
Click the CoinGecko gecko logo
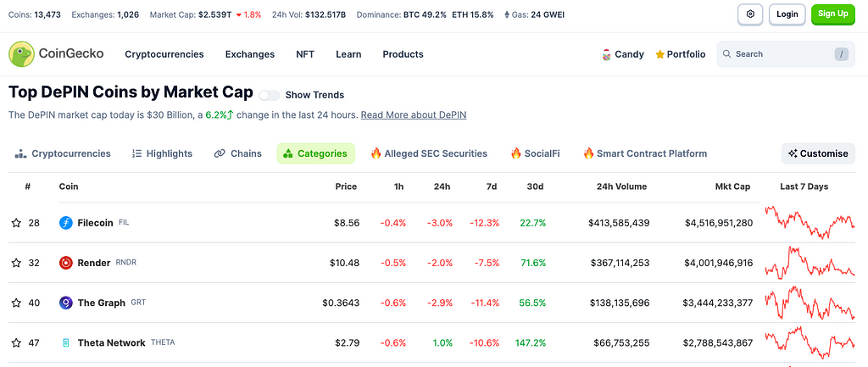(21, 54)
